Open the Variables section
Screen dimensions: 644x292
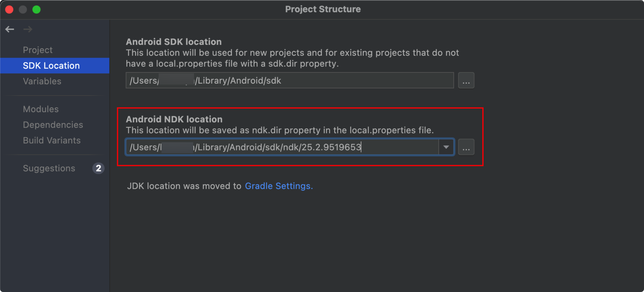point(42,81)
